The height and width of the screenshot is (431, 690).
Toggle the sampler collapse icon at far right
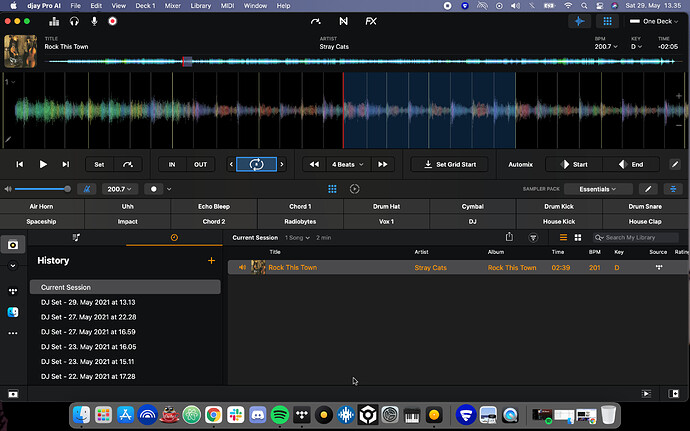[x=673, y=189]
